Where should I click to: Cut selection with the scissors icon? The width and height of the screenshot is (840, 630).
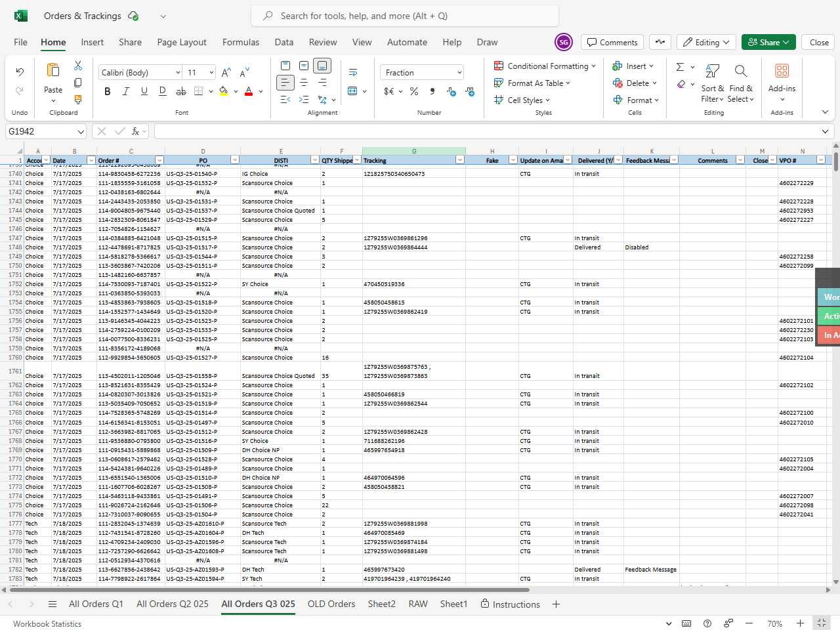pyautogui.click(x=78, y=66)
